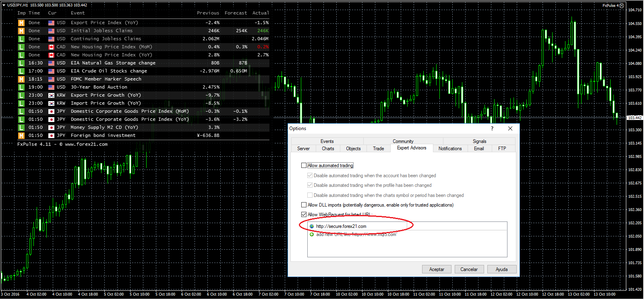Click the impact icon for Export Price Growth (YoY)
Screen dimensions: 644x300
tap(21, 95)
